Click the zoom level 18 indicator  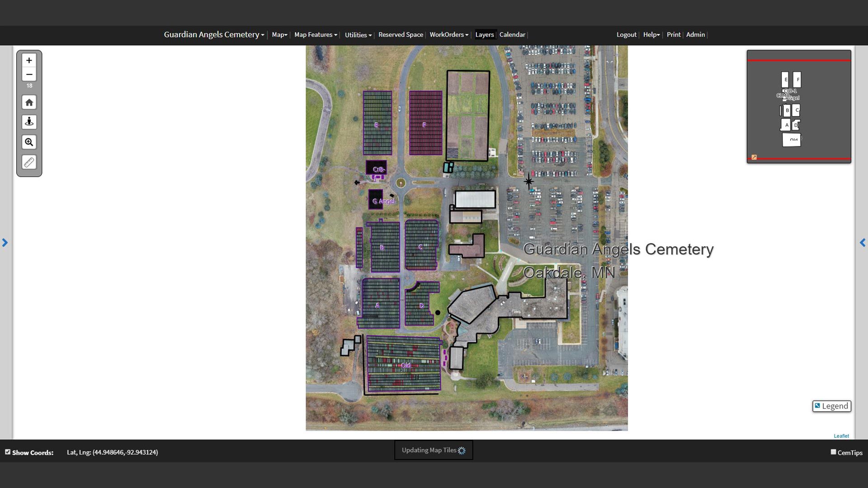[29, 86]
